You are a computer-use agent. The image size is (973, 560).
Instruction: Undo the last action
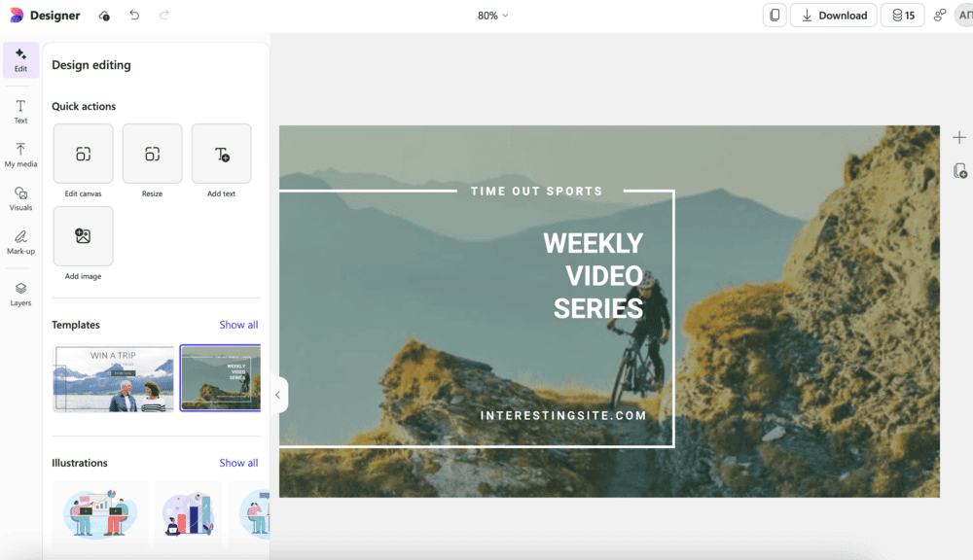134,15
